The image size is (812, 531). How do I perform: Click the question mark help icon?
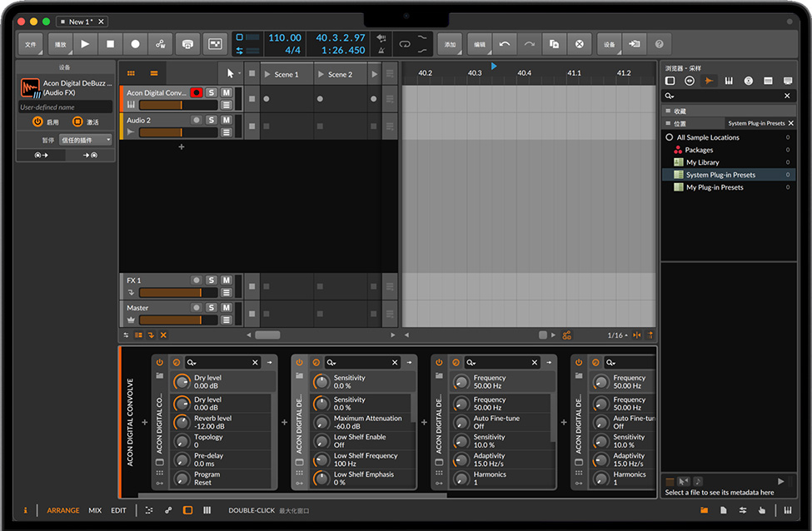point(659,44)
